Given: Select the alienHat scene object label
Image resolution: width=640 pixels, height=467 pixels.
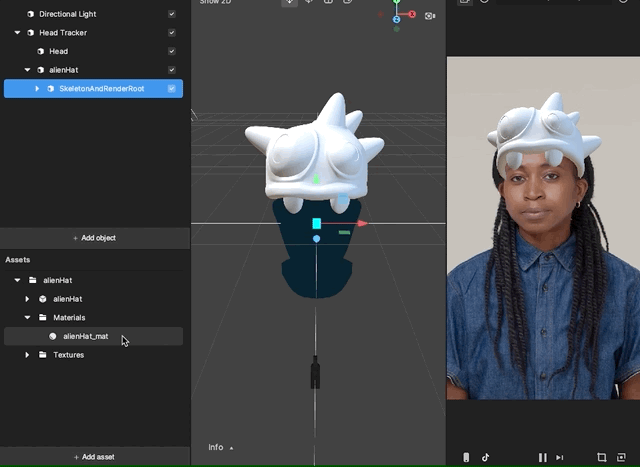Looking at the screenshot, I should click(64, 70).
